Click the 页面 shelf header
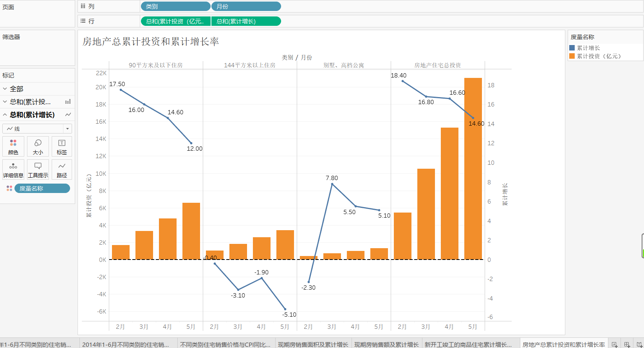Screen dimensions: 644x348 (x=8, y=7)
